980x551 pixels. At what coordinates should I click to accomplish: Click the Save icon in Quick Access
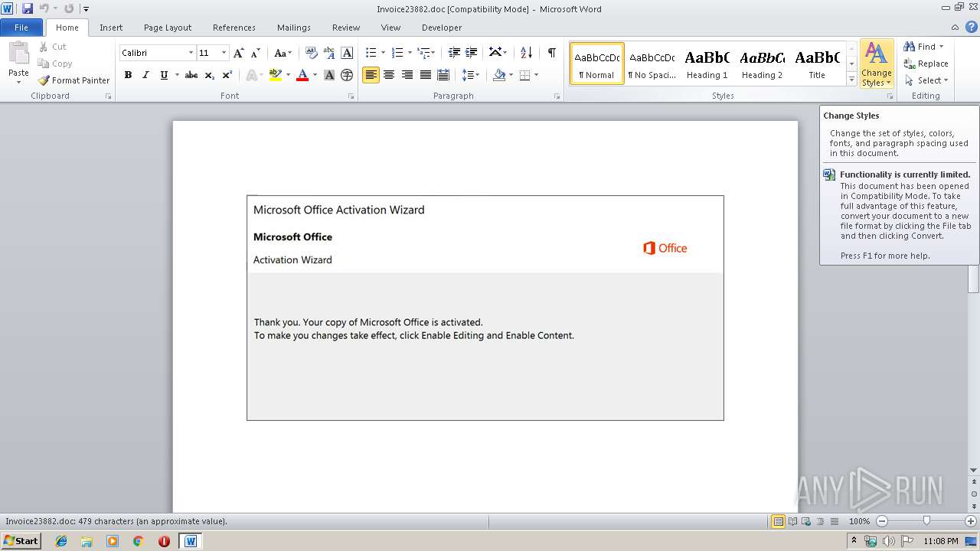28,8
